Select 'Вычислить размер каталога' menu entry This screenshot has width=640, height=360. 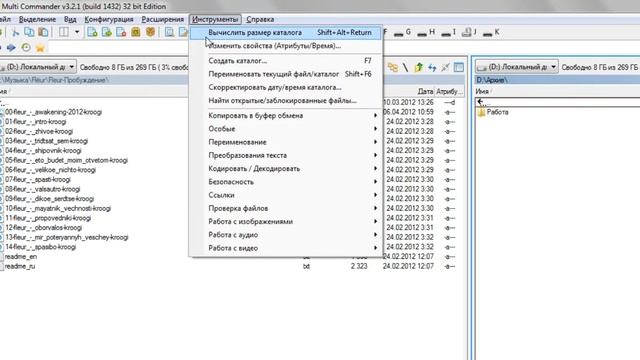(286, 33)
